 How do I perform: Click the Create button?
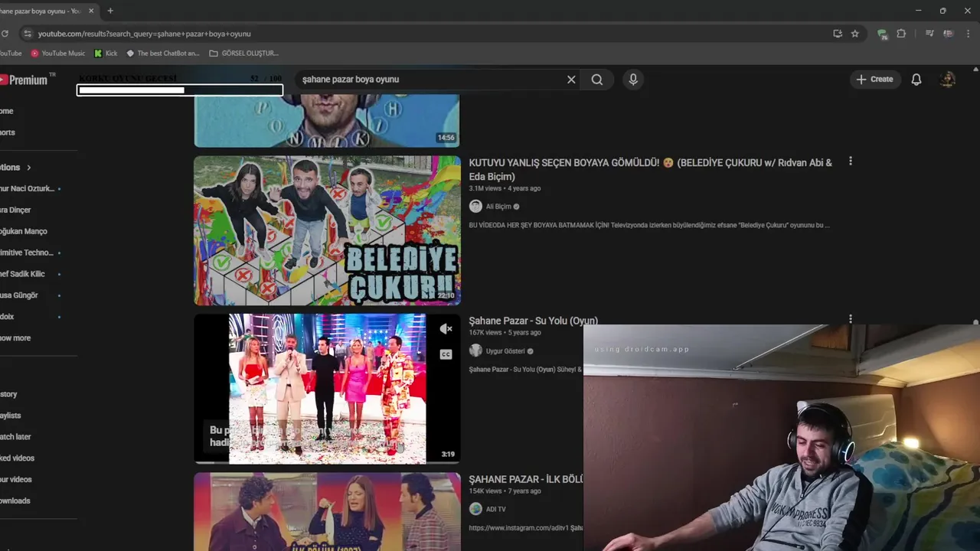click(x=874, y=80)
